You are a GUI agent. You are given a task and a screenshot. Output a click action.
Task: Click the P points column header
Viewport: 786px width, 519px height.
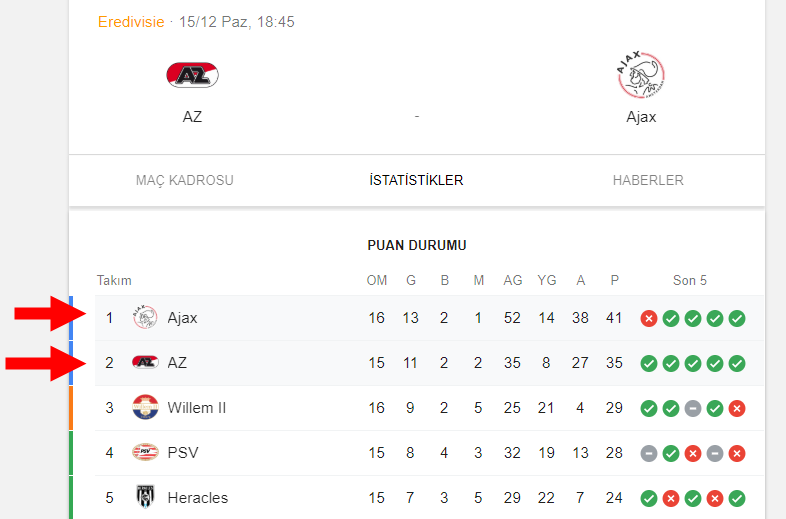coord(615,280)
